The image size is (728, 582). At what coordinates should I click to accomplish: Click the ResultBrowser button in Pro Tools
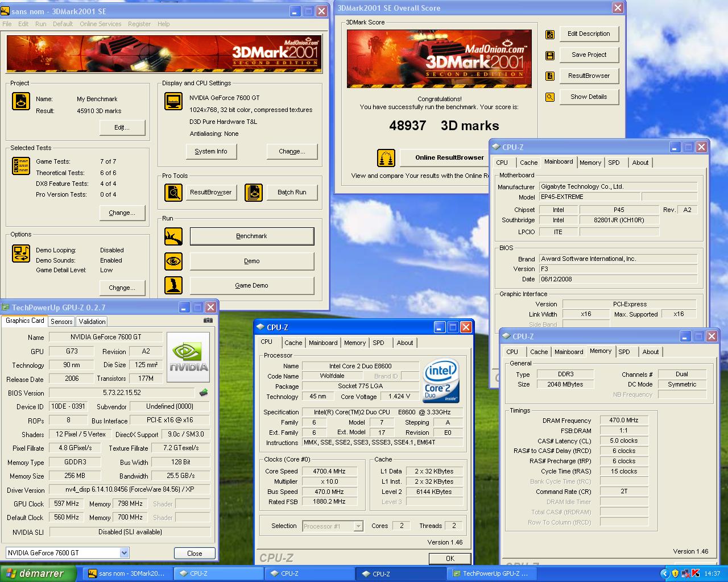[x=211, y=192]
